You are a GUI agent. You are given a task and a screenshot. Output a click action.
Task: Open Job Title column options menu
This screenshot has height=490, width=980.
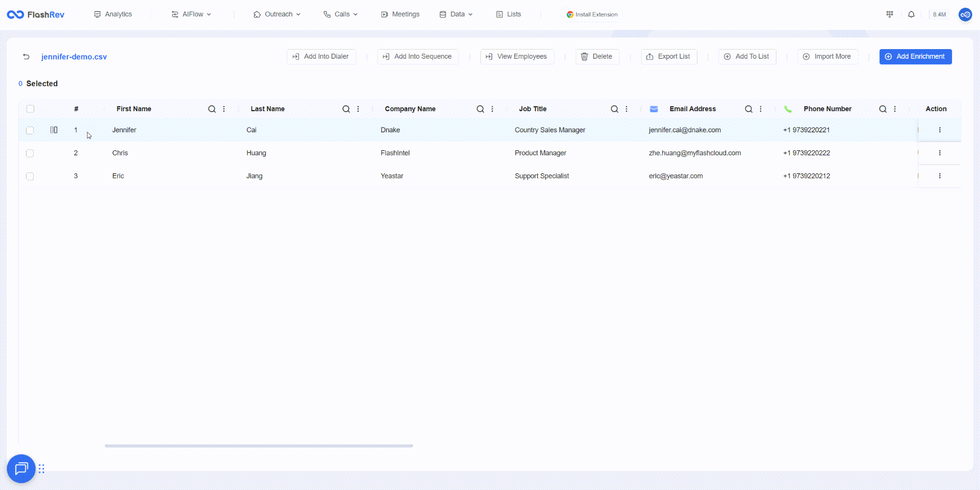pos(626,109)
